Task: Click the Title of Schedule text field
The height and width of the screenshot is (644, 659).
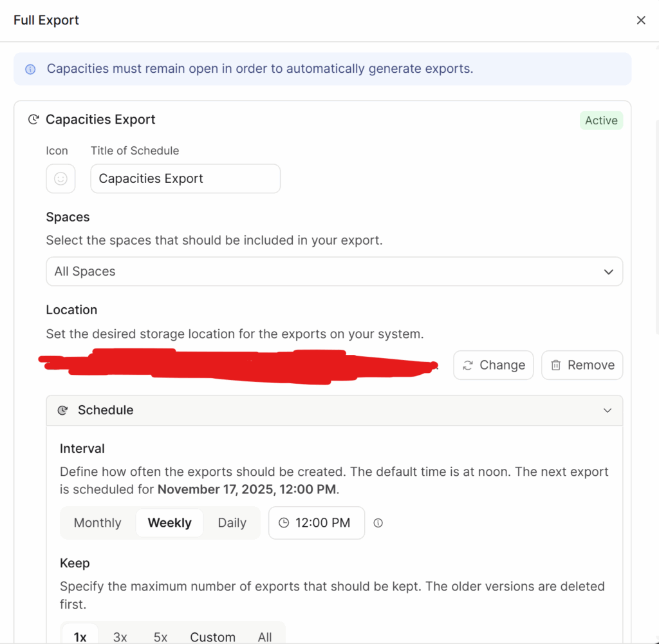Action: [185, 178]
